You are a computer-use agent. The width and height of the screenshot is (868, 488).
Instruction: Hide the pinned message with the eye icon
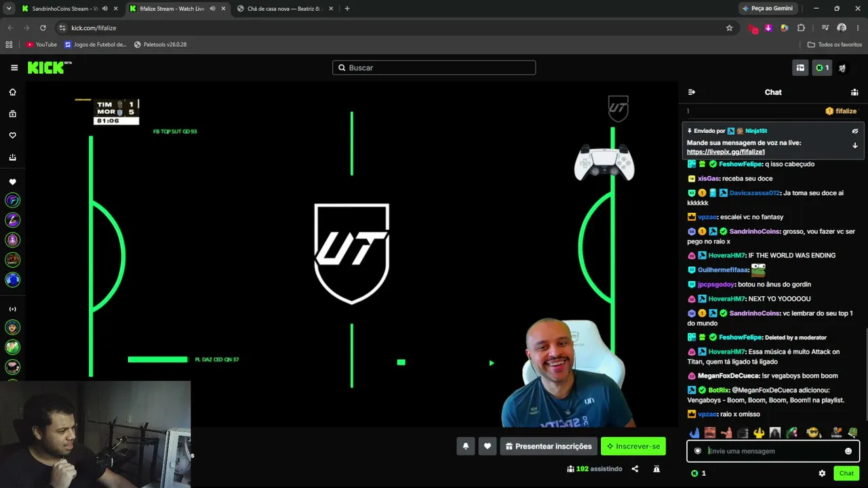(855, 131)
